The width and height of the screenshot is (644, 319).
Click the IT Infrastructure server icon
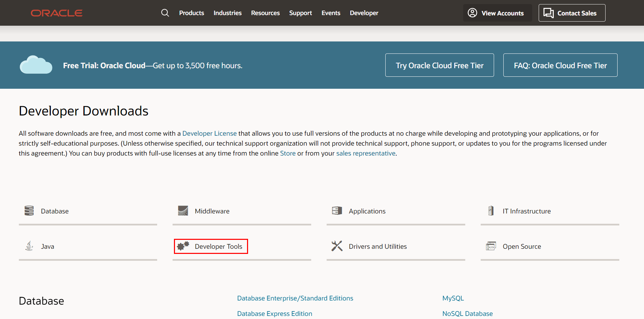click(491, 211)
